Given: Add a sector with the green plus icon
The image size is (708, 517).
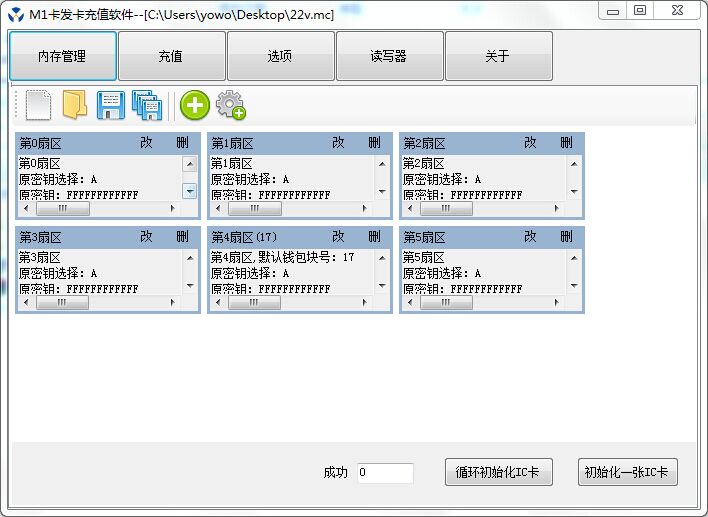Looking at the screenshot, I should click(194, 105).
